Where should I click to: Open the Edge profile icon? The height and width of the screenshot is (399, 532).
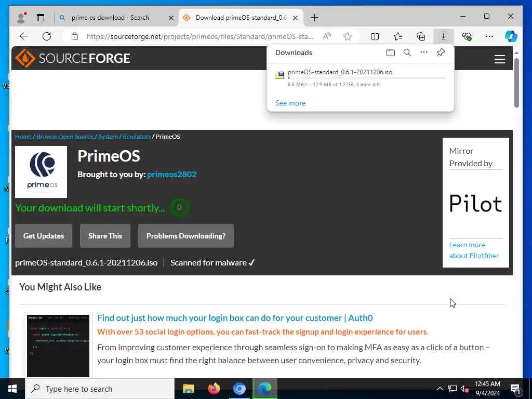[x=21, y=18]
